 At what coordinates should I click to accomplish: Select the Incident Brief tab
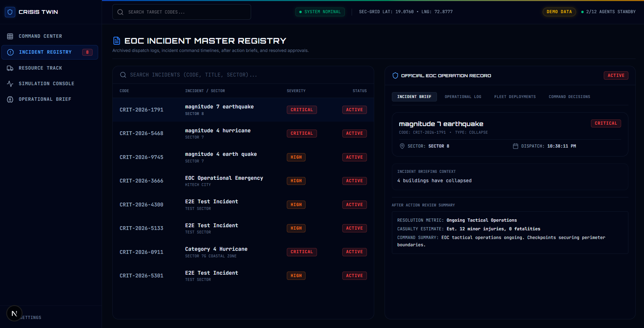click(x=414, y=97)
